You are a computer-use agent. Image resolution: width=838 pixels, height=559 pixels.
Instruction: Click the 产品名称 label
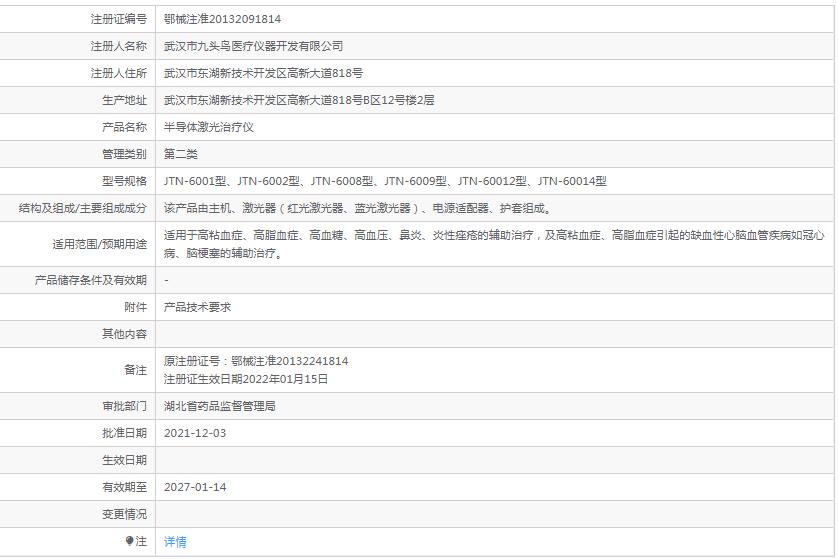pos(125,127)
